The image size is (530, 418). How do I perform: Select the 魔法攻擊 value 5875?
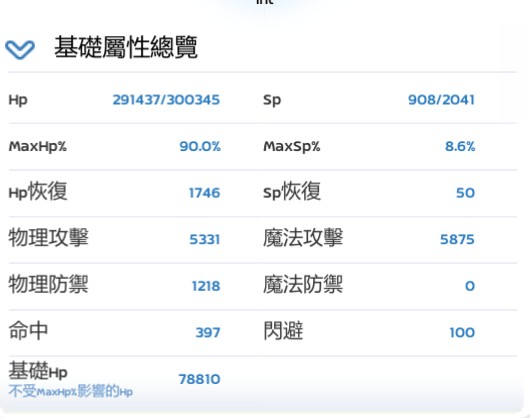click(457, 240)
